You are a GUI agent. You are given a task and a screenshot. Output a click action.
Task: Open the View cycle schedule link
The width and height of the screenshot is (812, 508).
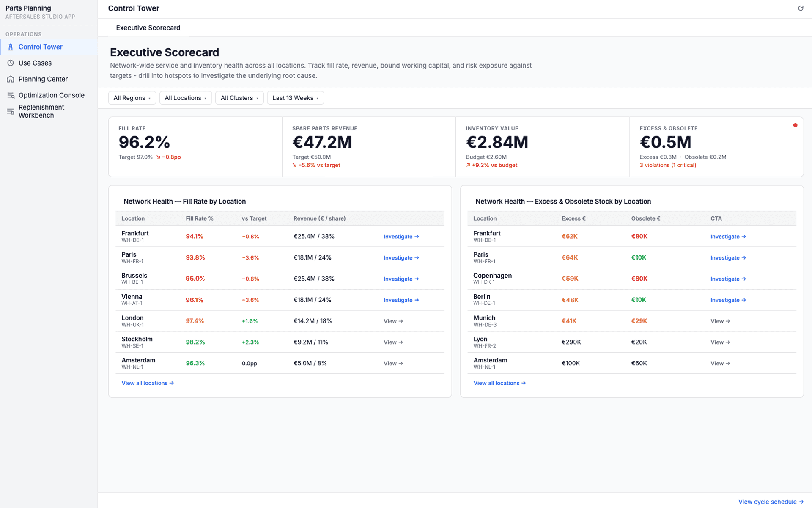tap(771, 502)
